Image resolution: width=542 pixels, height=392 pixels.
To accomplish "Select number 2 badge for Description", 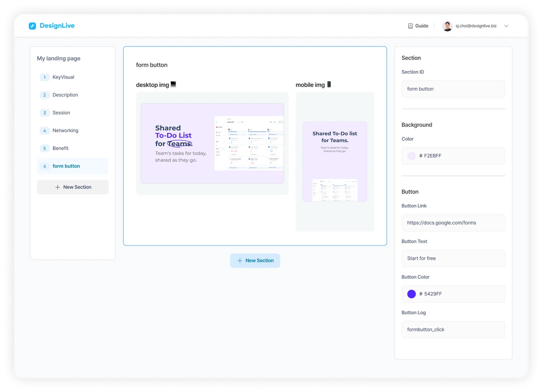I will (x=44, y=95).
